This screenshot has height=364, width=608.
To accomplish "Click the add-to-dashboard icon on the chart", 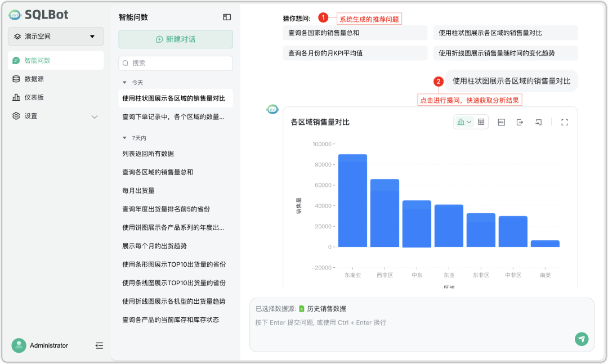I will click(x=538, y=122).
